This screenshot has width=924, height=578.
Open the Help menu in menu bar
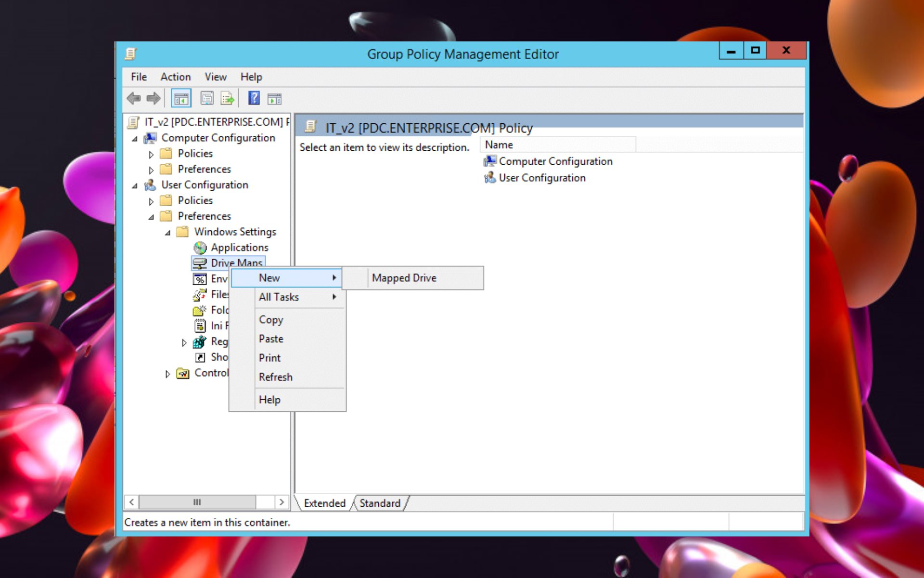(x=251, y=77)
